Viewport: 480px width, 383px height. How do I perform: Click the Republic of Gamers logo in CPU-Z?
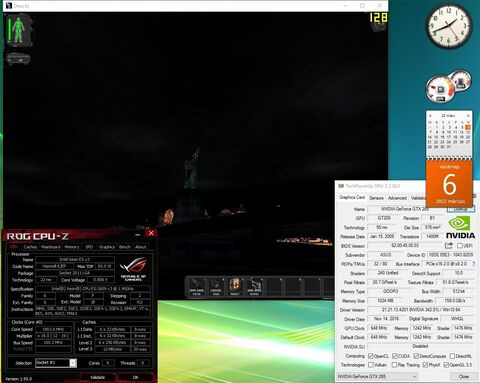point(133,269)
